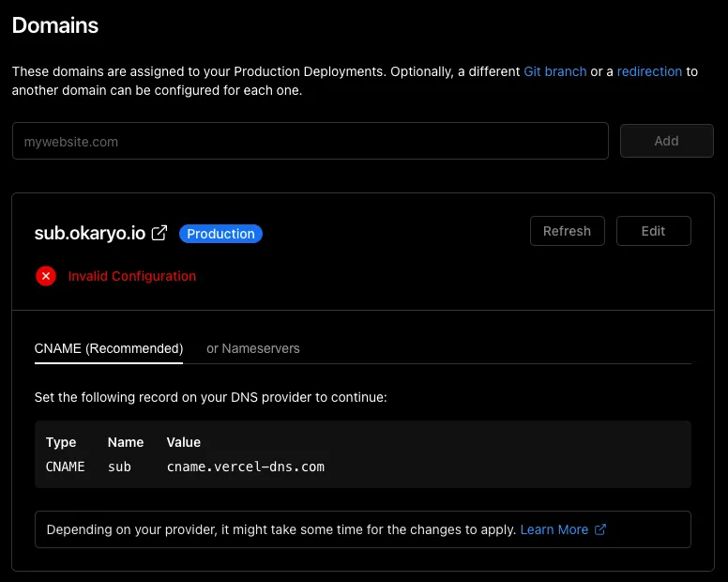Follow the redirection link
The width and height of the screenshot is (728, 582).
(x=649, y=71)
